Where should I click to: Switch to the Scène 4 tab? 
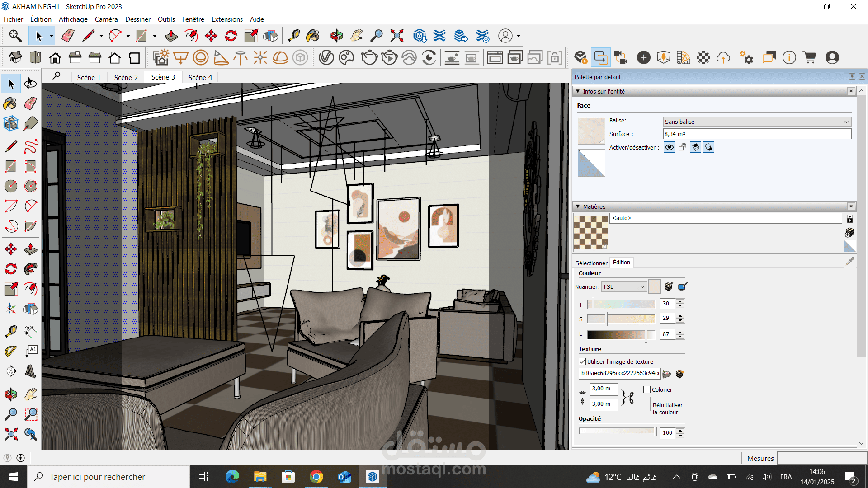tap(200, 77)
